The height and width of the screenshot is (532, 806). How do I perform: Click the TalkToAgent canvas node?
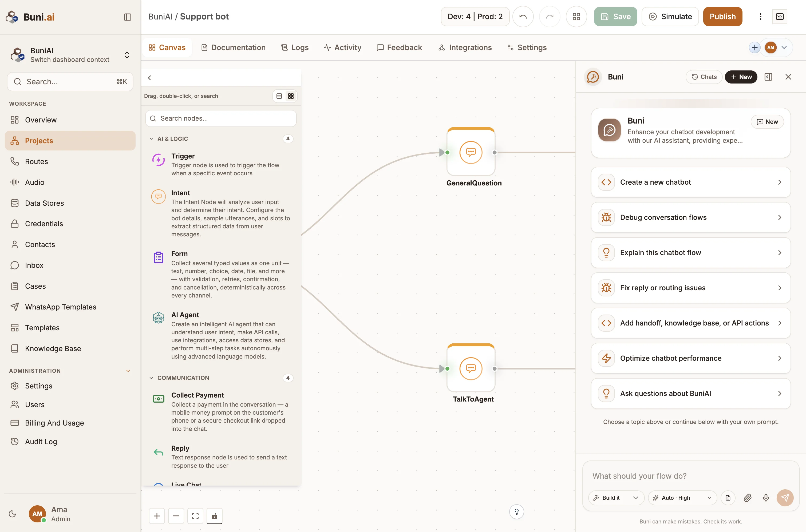click(471, 368)
